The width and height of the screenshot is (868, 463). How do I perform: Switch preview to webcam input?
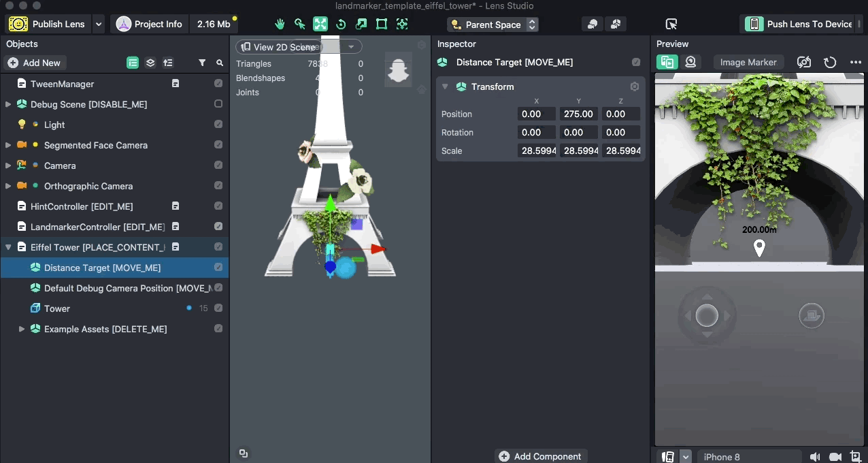(x=690, y=62)
